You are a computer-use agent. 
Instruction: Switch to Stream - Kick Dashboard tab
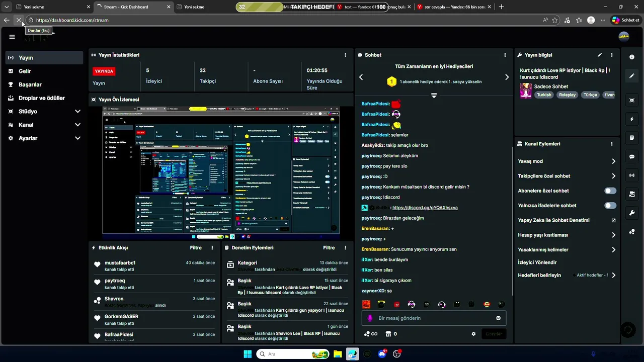[133, 7]
